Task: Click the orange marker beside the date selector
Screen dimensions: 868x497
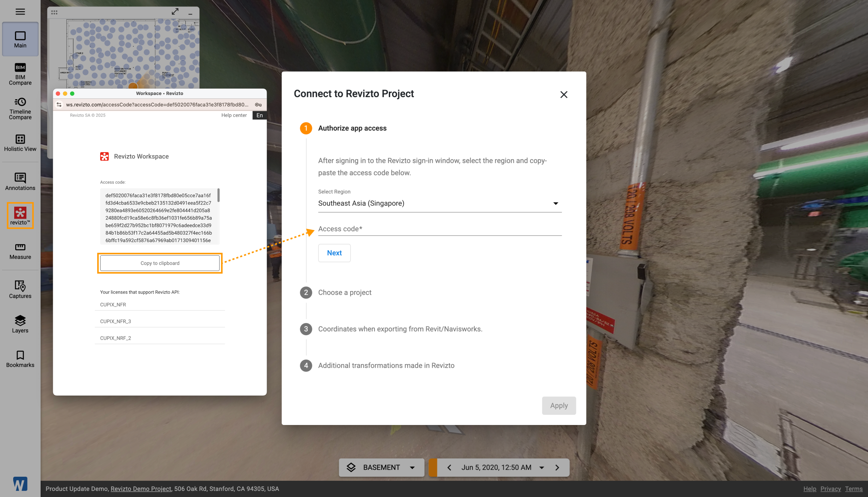Action: 433,467
